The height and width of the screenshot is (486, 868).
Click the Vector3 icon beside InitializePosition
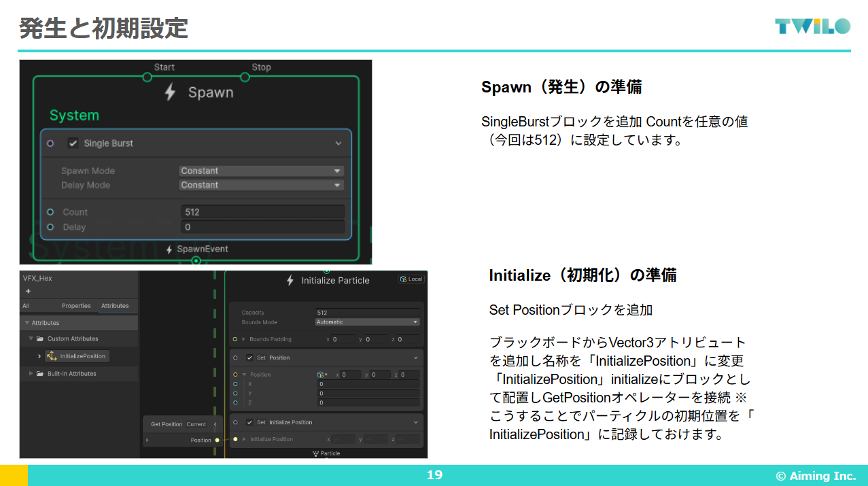tap(52, 356)
